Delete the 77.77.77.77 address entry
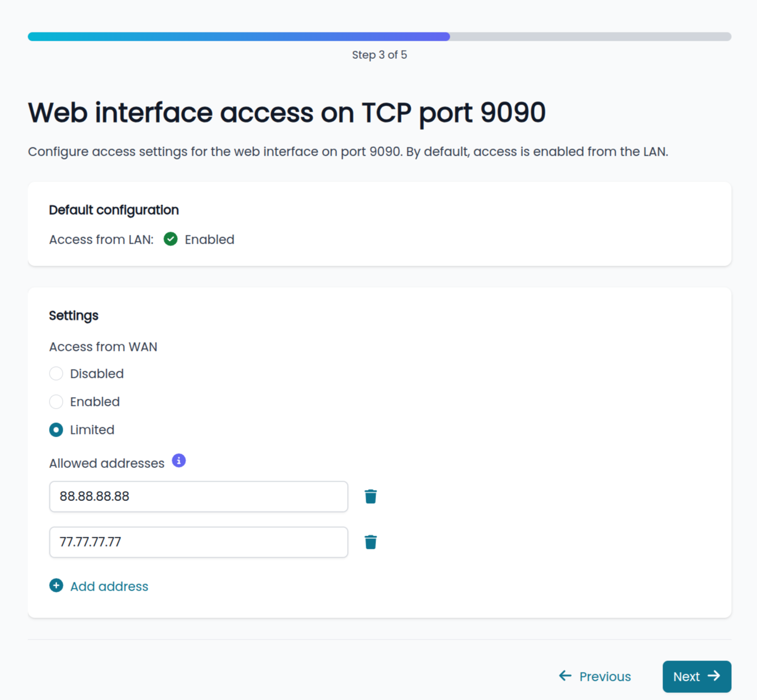Viewport: 757px width, 700px height. click(371, 542)
